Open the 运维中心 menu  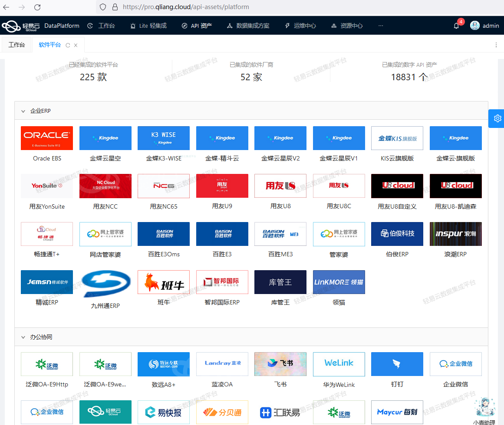300,26
